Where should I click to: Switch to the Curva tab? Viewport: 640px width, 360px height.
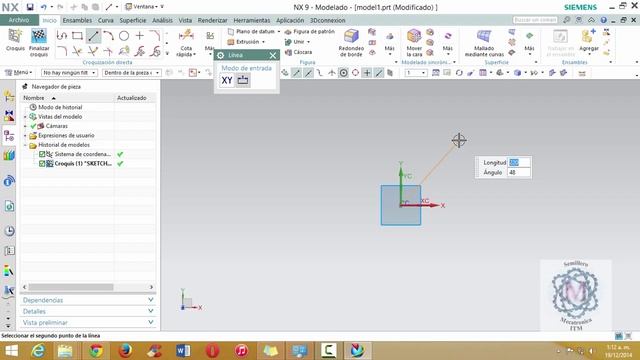click(x=106, y=20)
